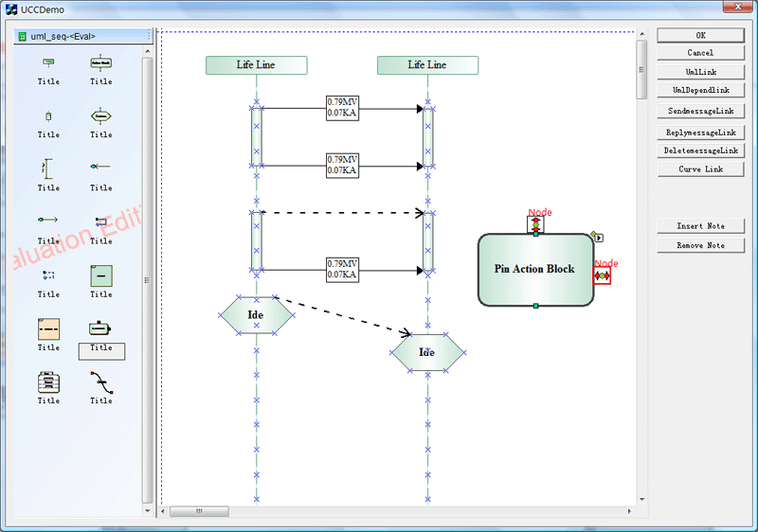The image size is (758, 532).
Task: Click the Curve Link button
Action: pos(700,169)
